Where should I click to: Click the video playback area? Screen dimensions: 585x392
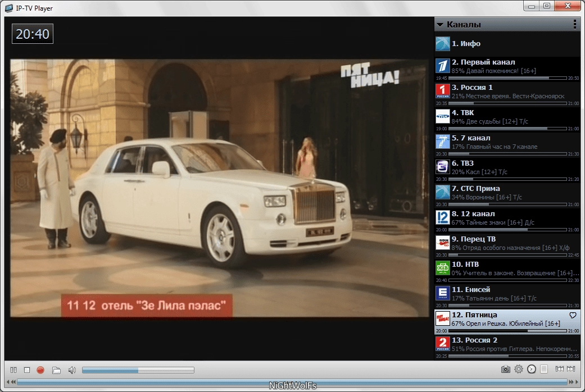[219, 188]
